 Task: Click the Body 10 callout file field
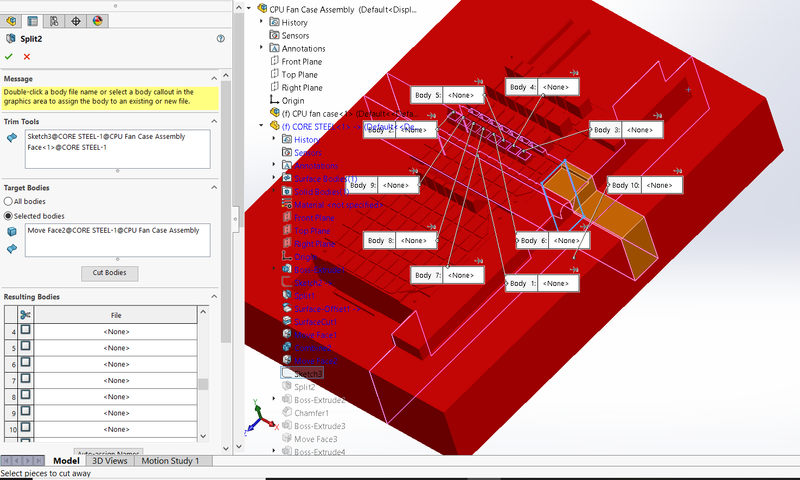(x=660, y=185)
